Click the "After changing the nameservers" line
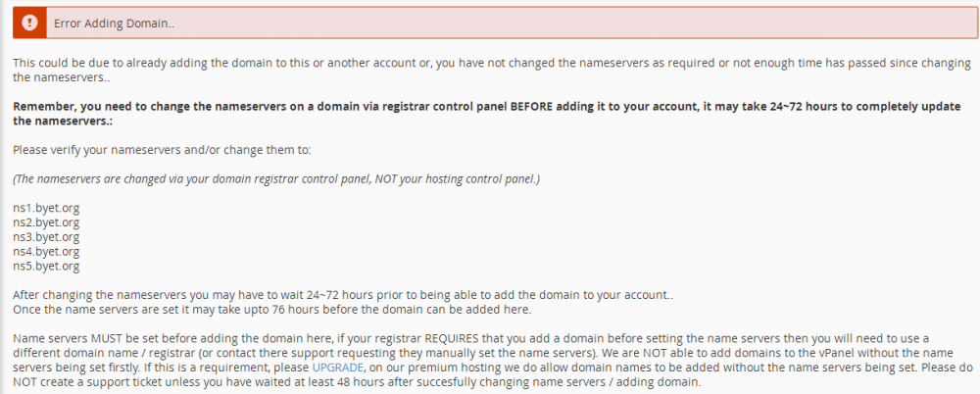The image size is (980, 394). tap(342, 295)
